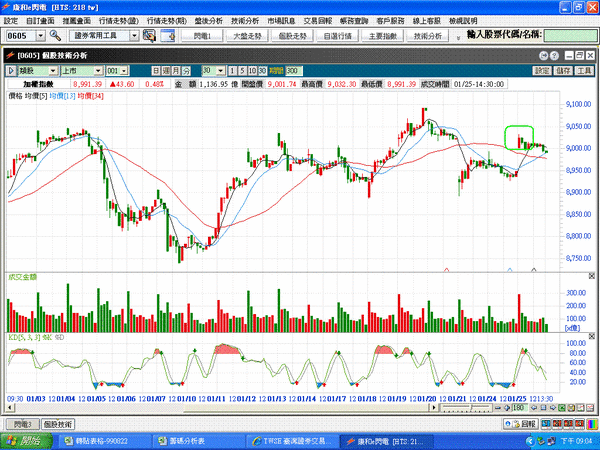Image resolution: width=600 pixels, height=450 pixels.
Task: Click the green chart icon in bottom bar
Action: [x=562, y=408]
